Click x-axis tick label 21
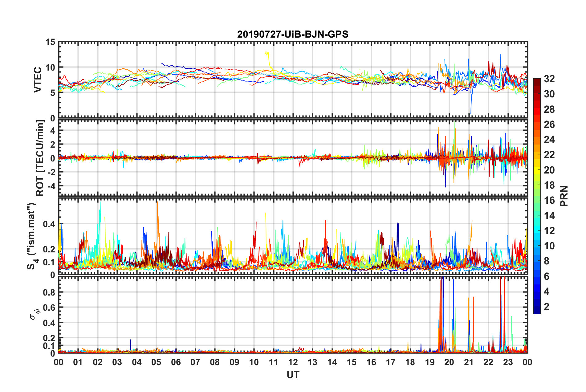Screen dimensions: 586x392 click(469, 362)
